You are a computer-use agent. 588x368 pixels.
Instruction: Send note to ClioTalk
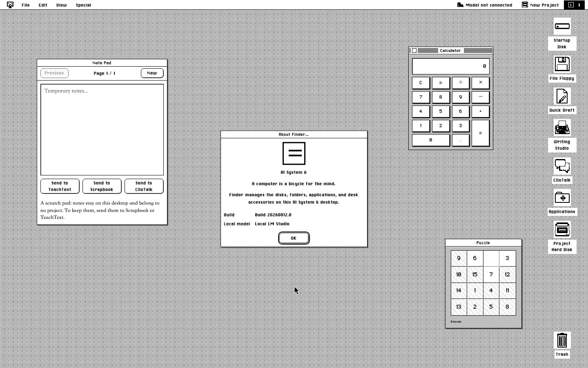pyautogui.click(x=144, y=186)
